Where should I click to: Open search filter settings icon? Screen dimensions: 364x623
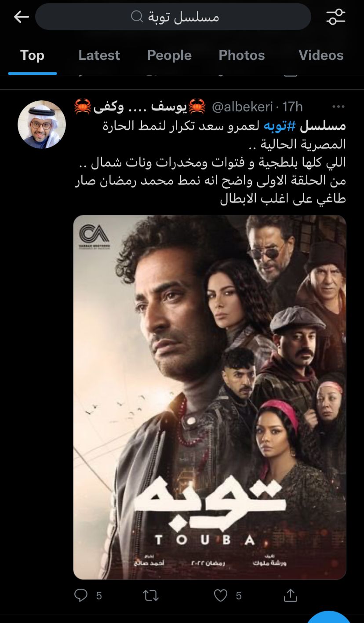click(x=336, y=17)
